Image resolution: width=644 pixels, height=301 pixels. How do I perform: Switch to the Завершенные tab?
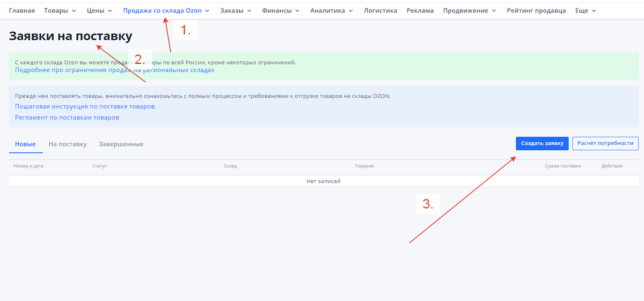[121, 144]
